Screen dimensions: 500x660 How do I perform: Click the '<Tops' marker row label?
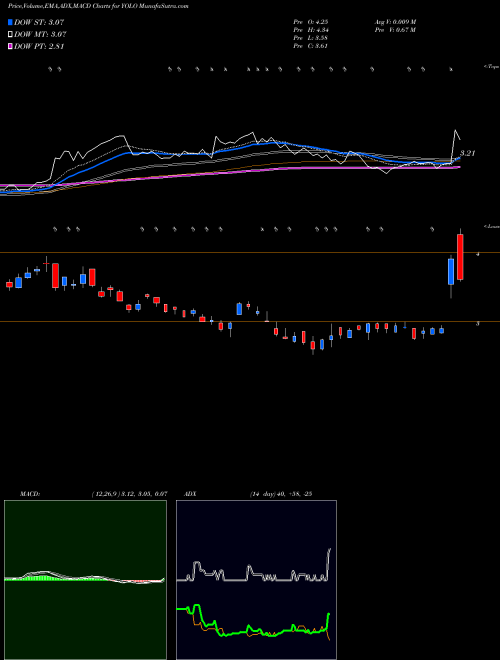[x=492, y=67]
